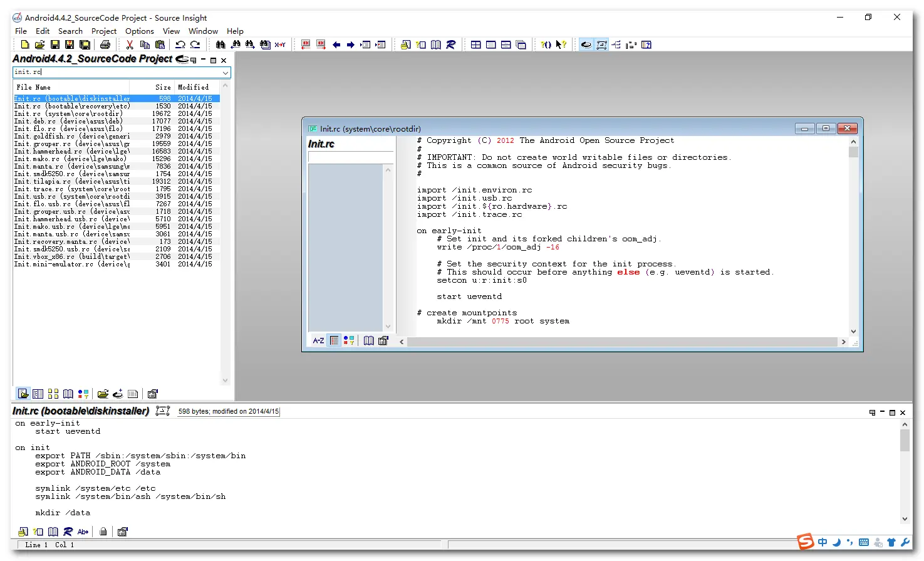Click the Save file toolbar icon
924x561 pixels.
point(55,45)
